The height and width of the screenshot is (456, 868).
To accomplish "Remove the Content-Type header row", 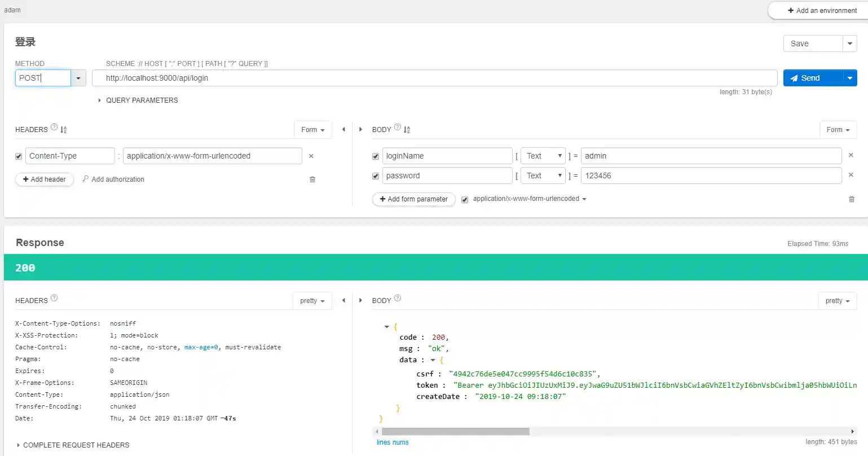I will [311, 156].
